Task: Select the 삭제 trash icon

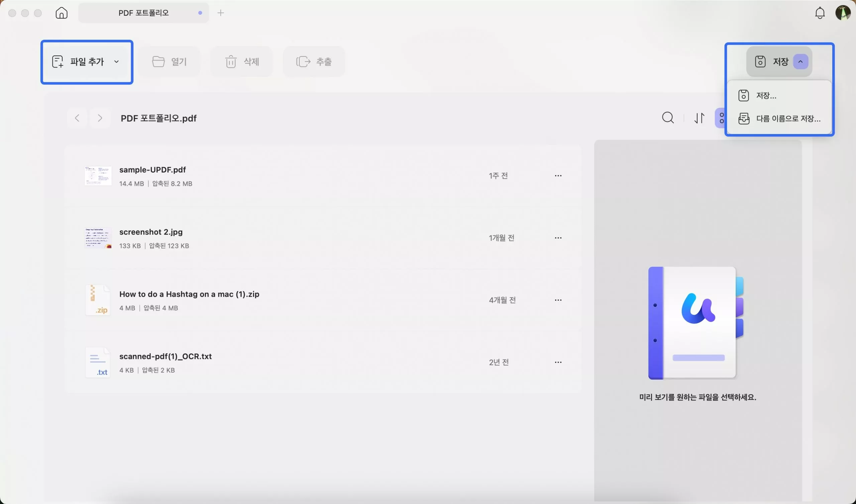Action: [x=231, y=61]
